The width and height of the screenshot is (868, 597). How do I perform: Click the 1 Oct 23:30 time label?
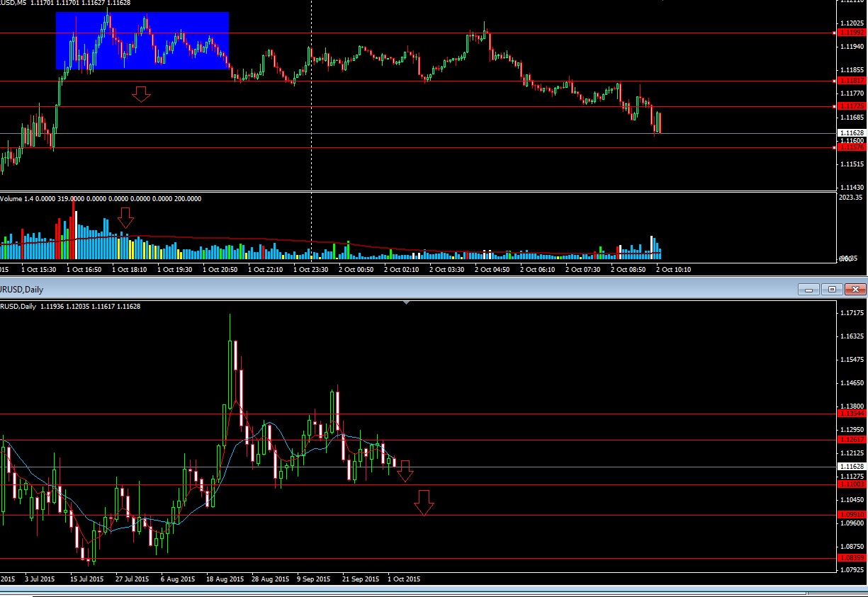pos(311,270)
